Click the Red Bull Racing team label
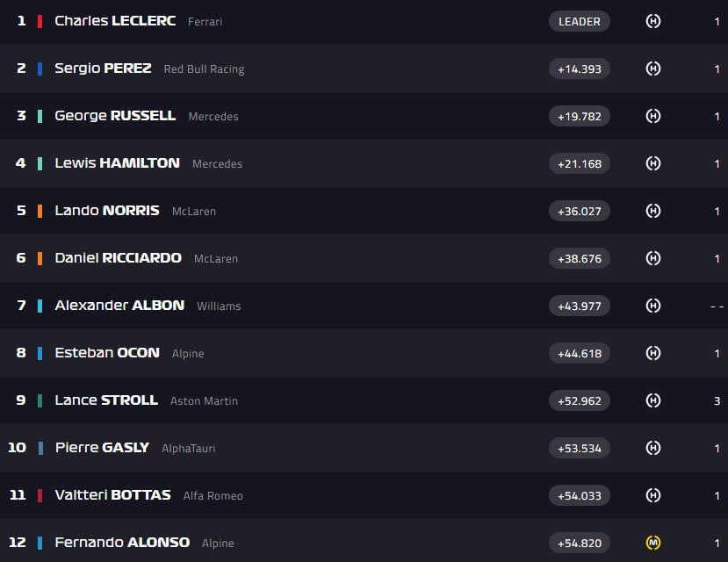This screenshot has width=728, height=562. (204, 69)
